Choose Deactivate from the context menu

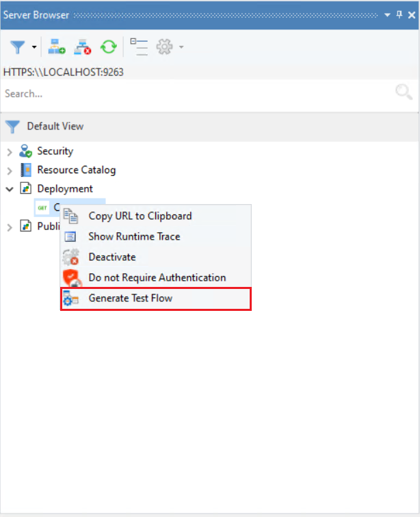tap(112, 257)
